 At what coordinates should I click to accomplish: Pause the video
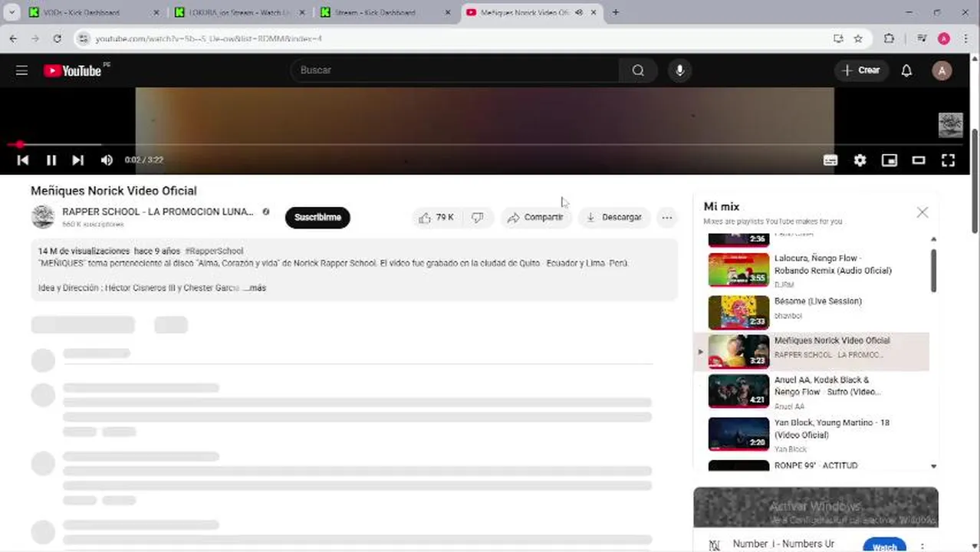tap(51, 160)
